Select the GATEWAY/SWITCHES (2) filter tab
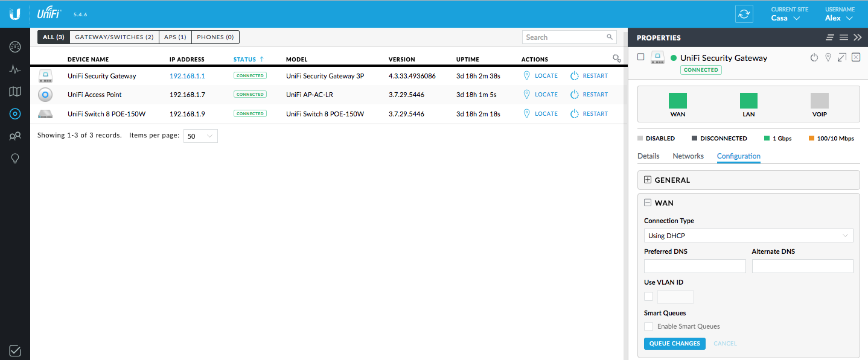This screenshot has width=868, height=360. point(114,37)
